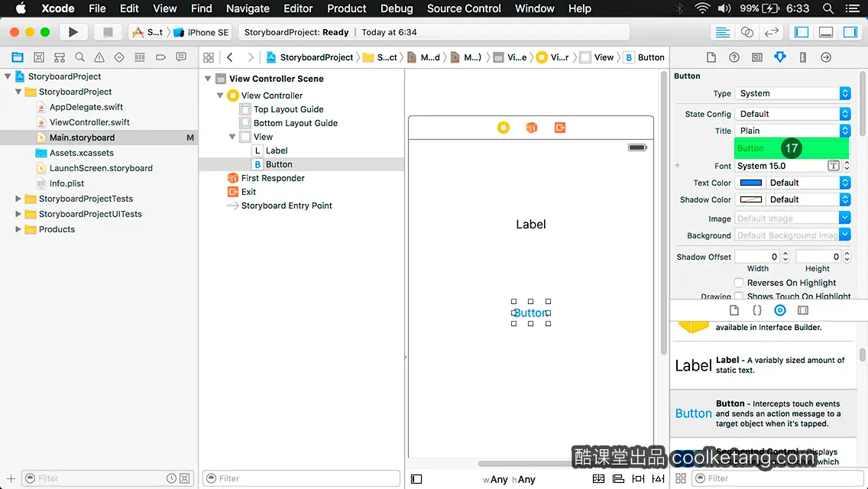Show the Identity inspector
868x489 pixels.
[756, 57]
